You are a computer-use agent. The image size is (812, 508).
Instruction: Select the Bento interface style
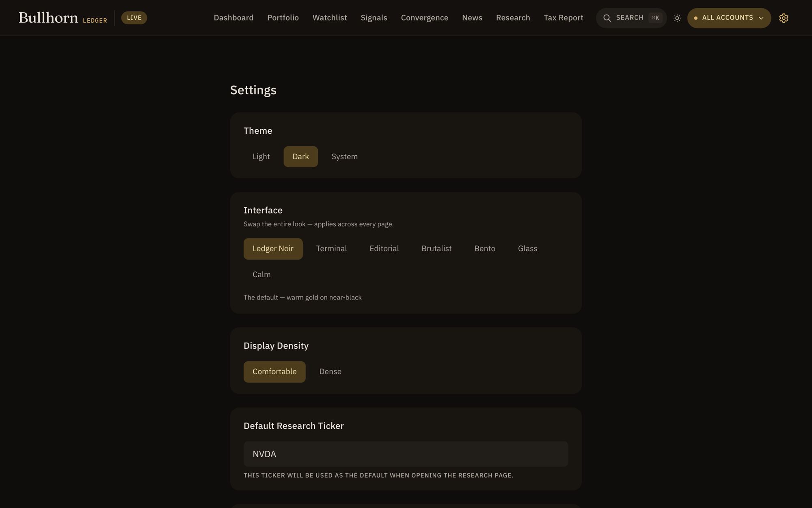coord(485,249)
